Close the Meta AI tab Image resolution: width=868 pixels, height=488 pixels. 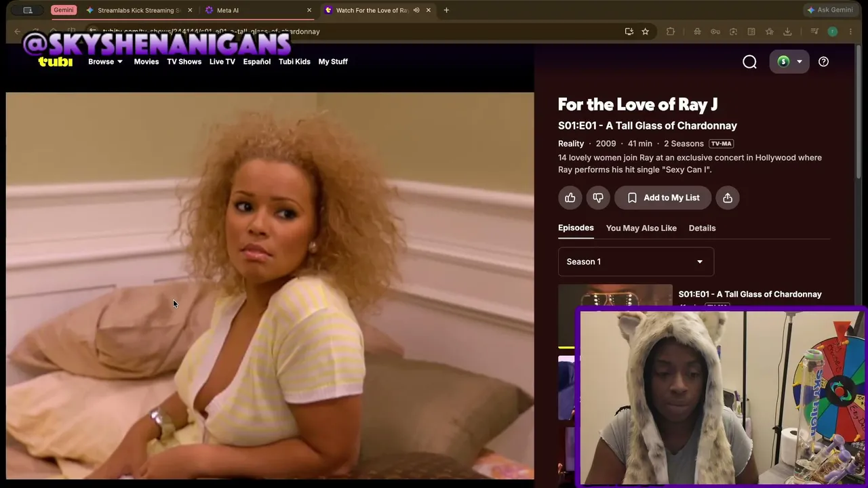(x=309, y=10)
